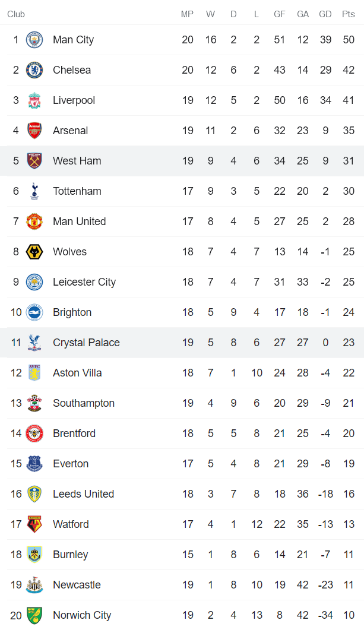Click the Man City club crest
This screenshot has width=364, height=633.
[x=34, y=40]
